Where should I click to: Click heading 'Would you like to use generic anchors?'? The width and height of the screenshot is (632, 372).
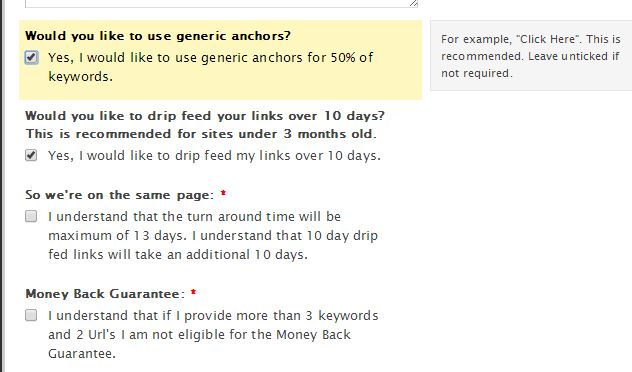tap(158, 36)
